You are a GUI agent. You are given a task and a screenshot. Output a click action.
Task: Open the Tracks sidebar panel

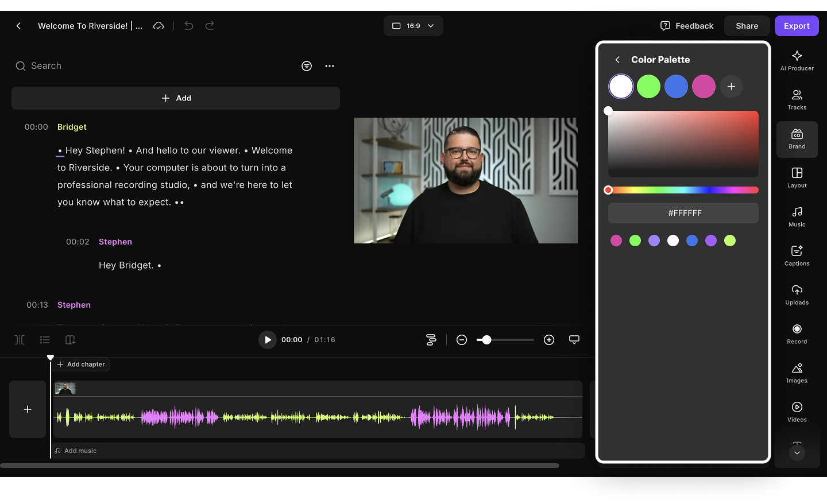(797, 100)
